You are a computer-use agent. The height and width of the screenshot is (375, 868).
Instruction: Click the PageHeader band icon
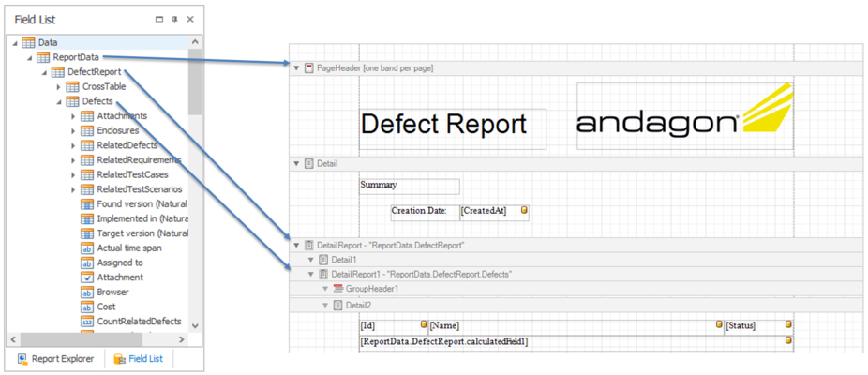(308, 68)
